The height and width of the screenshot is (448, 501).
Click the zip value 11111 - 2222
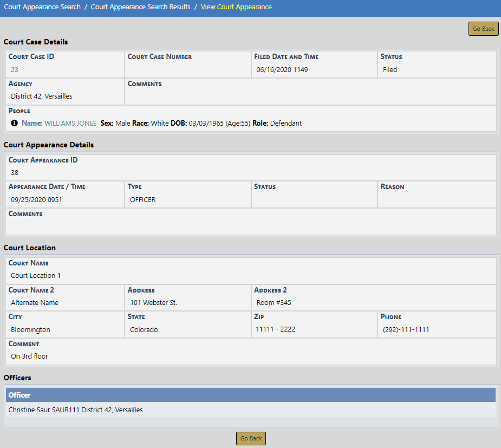click(276, 329)
